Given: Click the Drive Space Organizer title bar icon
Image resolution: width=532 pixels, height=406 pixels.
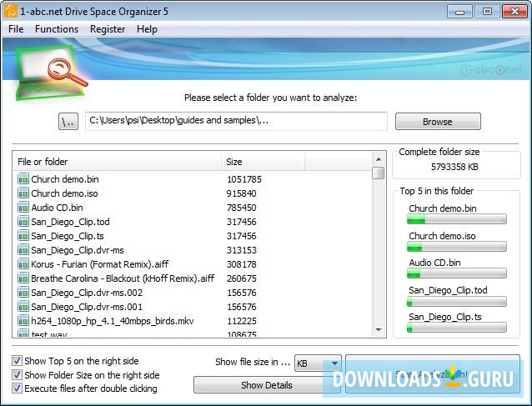Looking at the screenshot, I should coord(10,11).
